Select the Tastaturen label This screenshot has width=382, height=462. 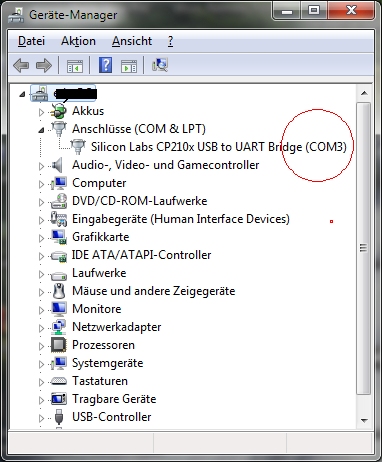pyautogui.click(x=100, y=381)
